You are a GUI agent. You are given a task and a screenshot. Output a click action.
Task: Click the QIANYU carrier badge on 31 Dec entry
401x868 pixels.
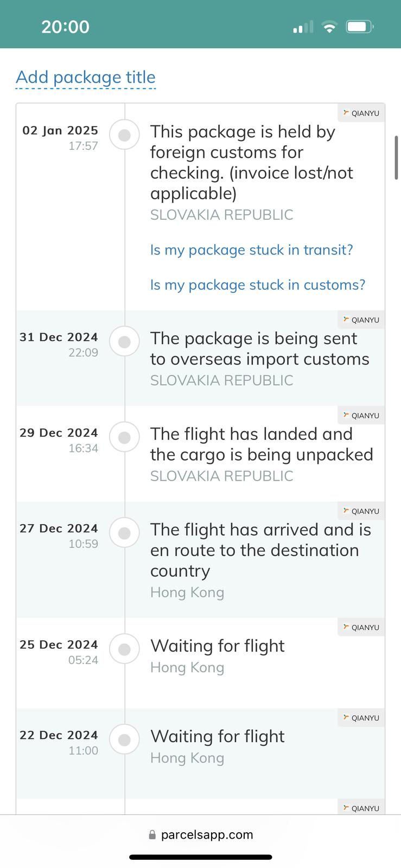tap(361, 320)
